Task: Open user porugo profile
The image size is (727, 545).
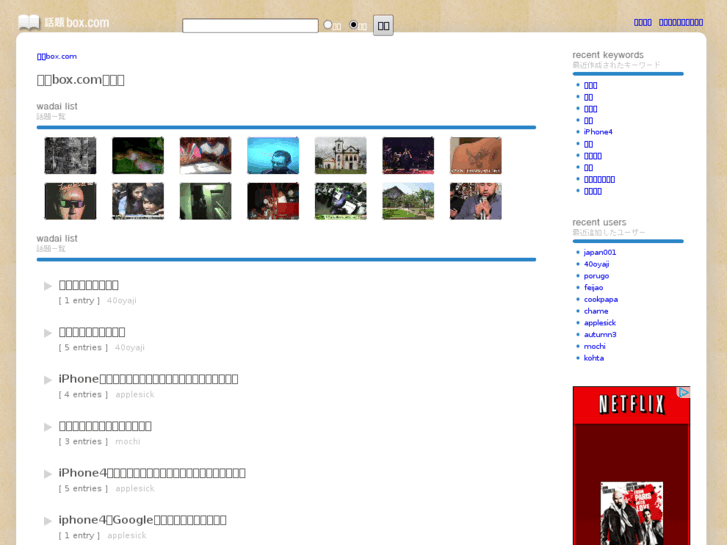Action: click(596, 276)
